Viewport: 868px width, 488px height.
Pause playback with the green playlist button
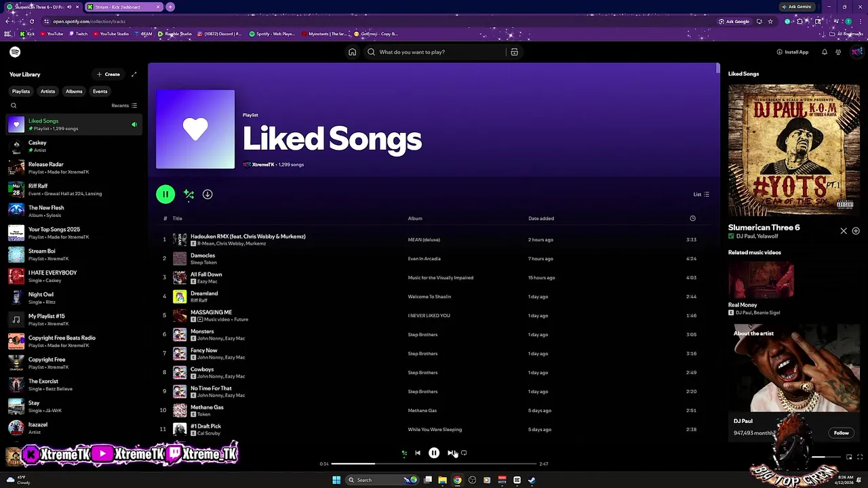pyautogui.click(x=165, y=195)
